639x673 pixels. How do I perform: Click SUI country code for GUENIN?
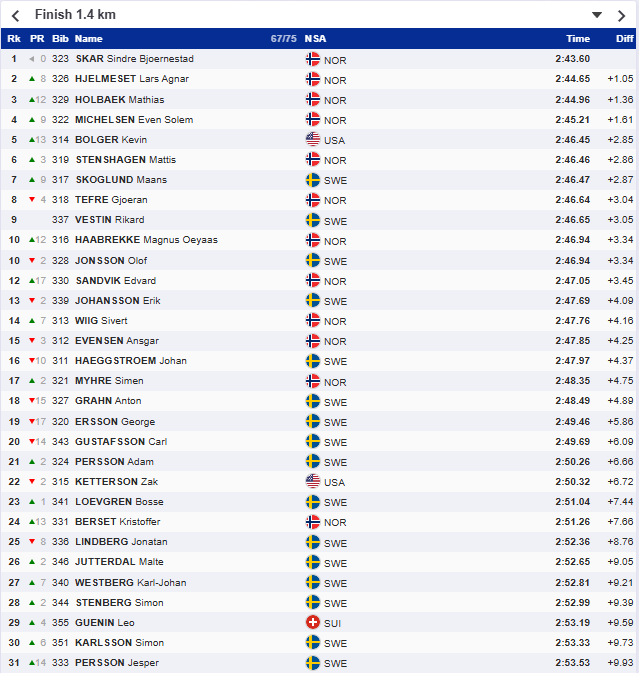(x=333, y=624)
